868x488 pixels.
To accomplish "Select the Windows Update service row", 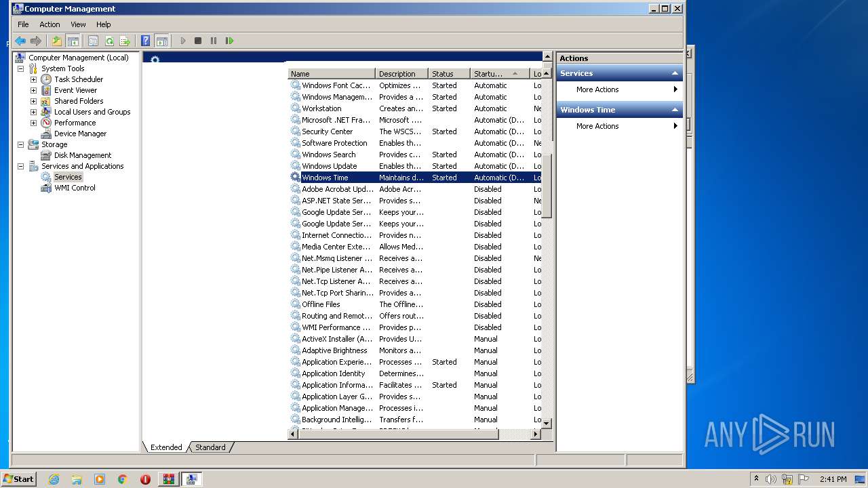I will 416,166.
